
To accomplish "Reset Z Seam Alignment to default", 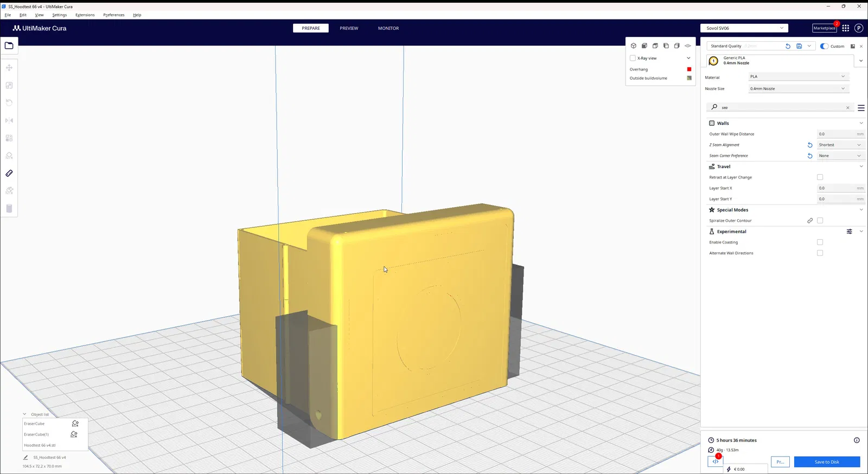I will tap(810, 145).
